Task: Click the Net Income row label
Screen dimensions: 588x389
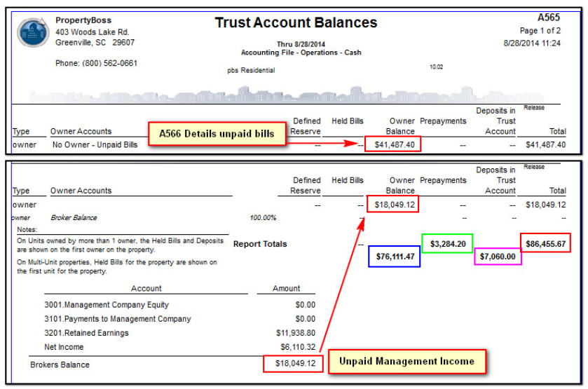Action: coord(64,348)
